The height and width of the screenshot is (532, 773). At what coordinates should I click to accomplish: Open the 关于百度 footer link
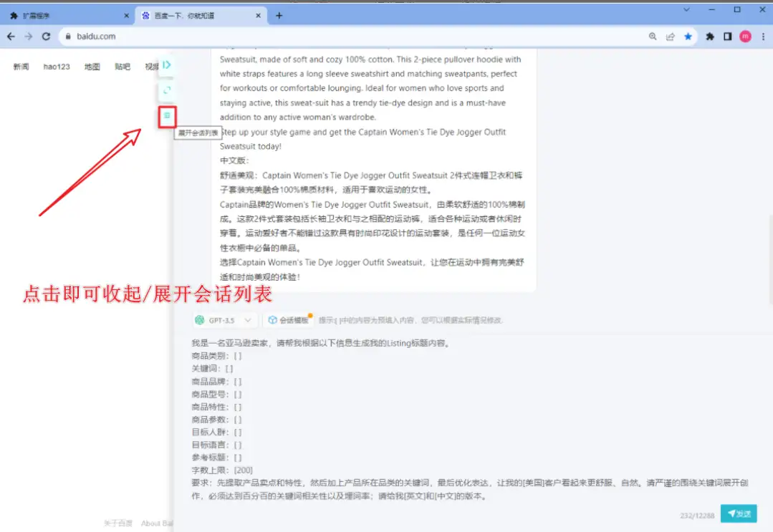pyautogui.click(x=117, y=523)
